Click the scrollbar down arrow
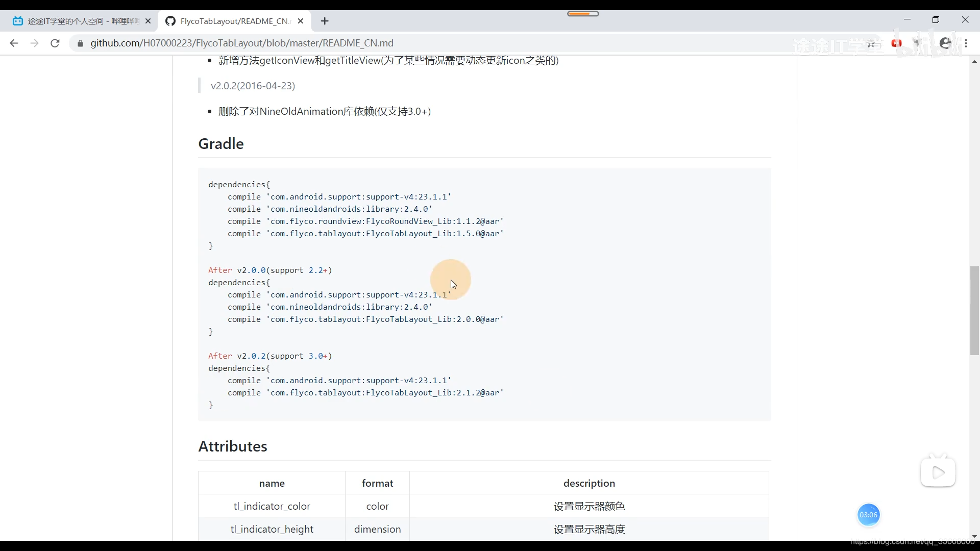The height and width of the screenshot is (551, 980). click(x=974, y=536)
